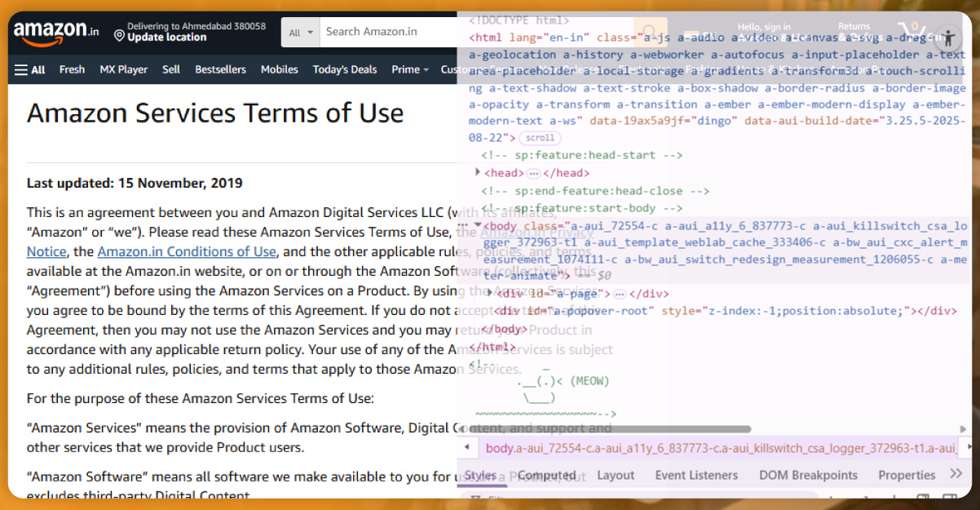
Task: Click the scroll badge on html element
Action: coord(540,138)
